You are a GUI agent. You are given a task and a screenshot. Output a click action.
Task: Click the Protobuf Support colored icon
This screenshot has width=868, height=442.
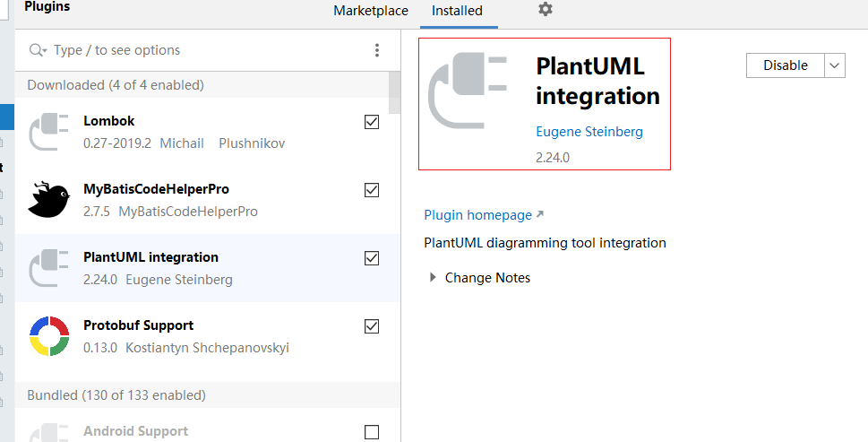pos(49,336)
